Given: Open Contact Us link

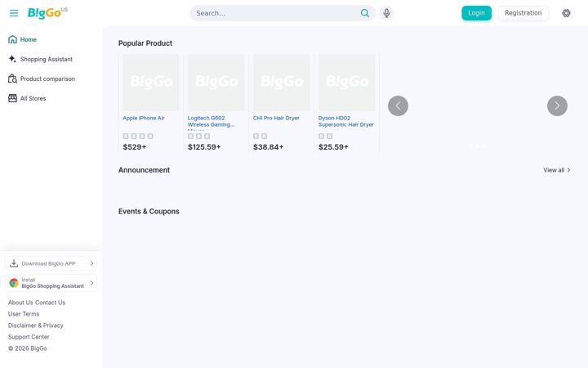Looking at the screenshot, I should pos(51,303).
